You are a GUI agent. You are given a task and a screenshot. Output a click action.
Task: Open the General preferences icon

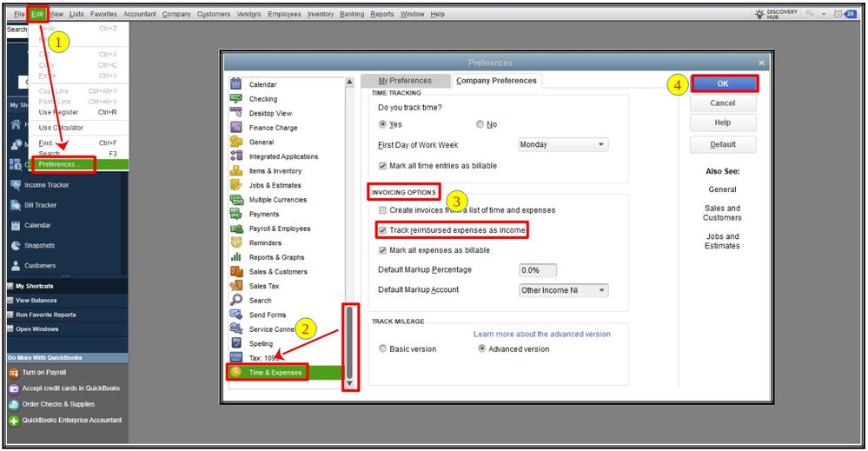[235, 142]
